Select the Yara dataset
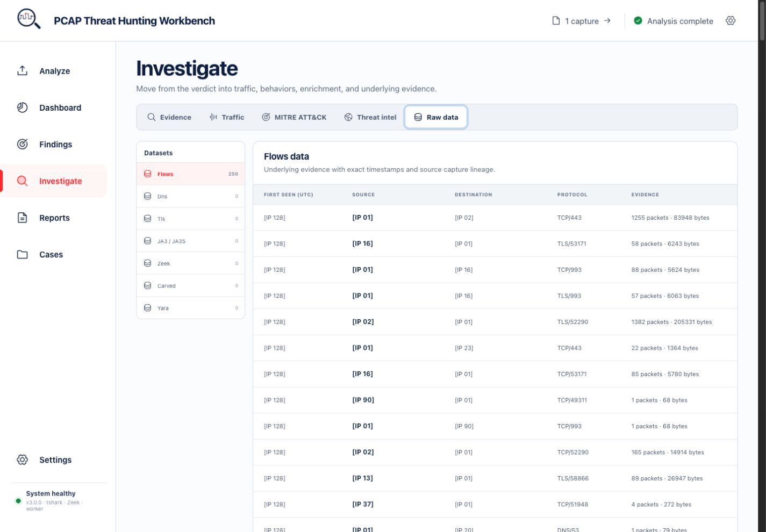Image resolution: width=766 pixels, height=532 pixels. (x=191, y=308)
